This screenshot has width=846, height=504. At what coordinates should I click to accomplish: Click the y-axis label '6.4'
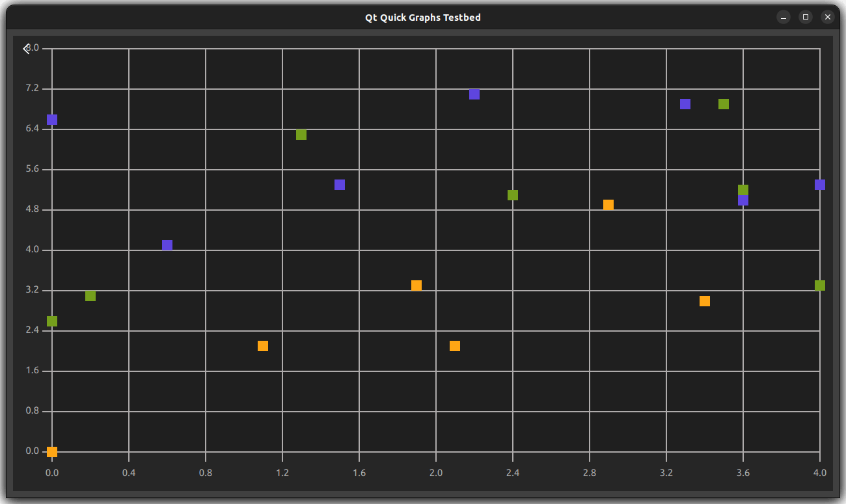coord(33,129)
